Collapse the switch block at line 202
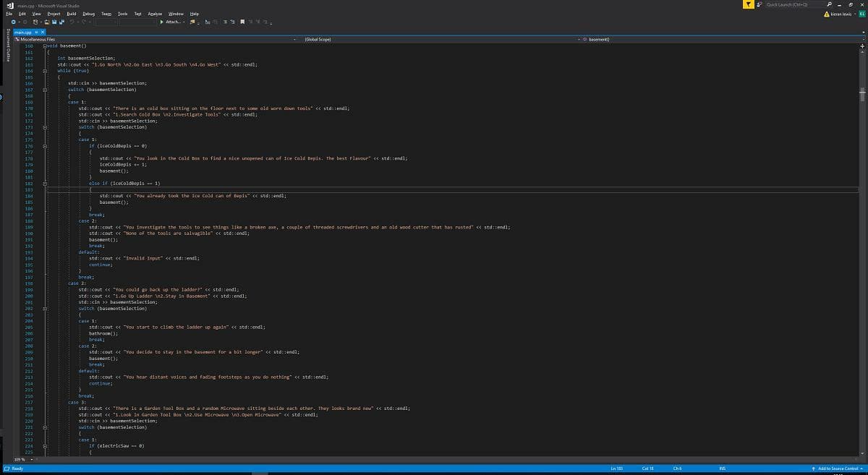Screen dimensions: 868x475 pyautogui.click(x=45, y=309)
